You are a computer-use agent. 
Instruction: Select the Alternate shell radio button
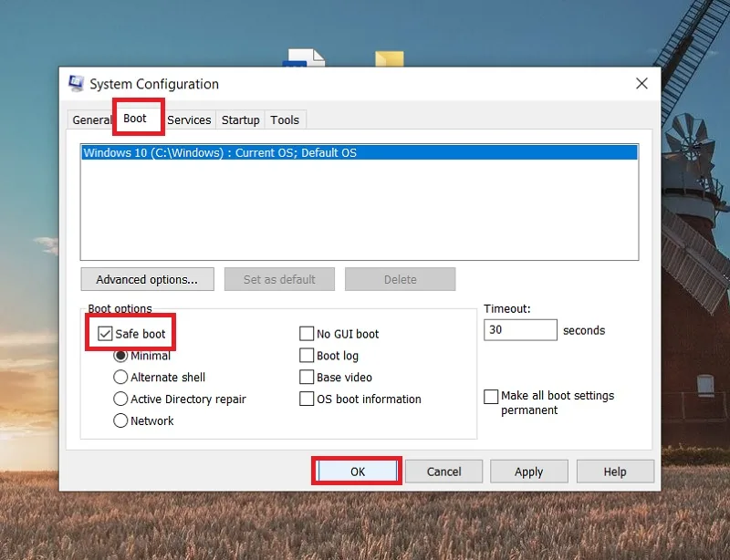(120, 377)
